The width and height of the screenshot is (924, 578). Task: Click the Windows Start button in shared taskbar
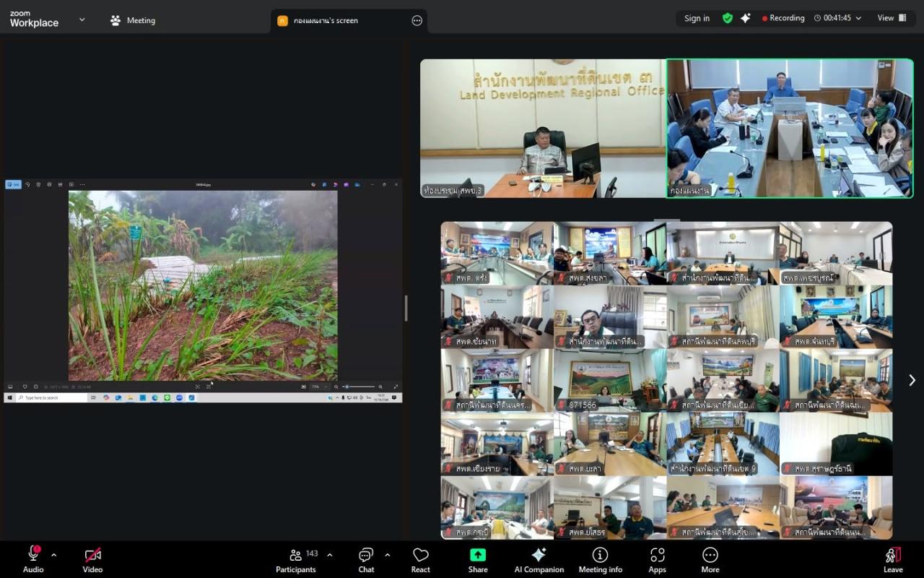coord(10,397)
